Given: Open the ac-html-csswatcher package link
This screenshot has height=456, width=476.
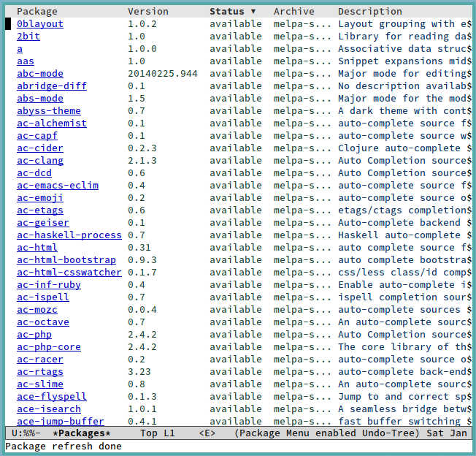Looking at the screenshot, I should coord(69,272).
